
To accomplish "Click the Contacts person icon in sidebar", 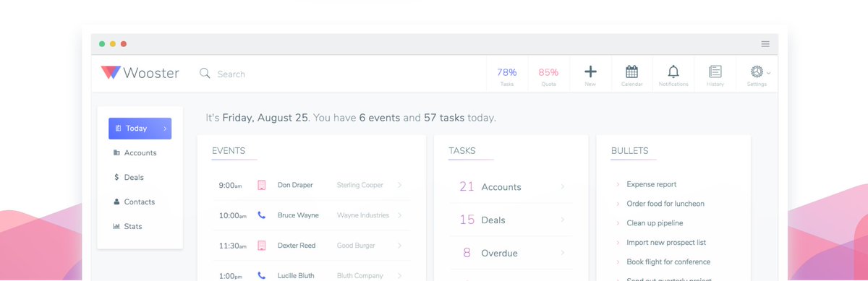I will (x=116, y=202).
